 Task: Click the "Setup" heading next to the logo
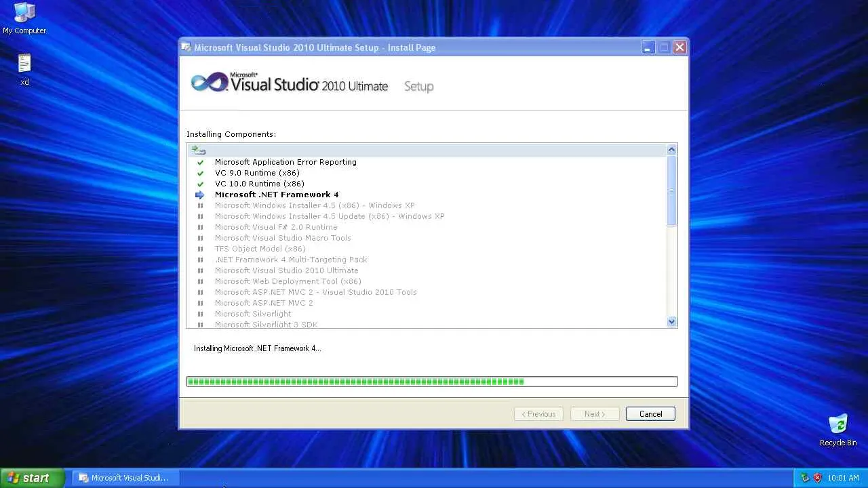pyautogui.click(x=418, y=87)
